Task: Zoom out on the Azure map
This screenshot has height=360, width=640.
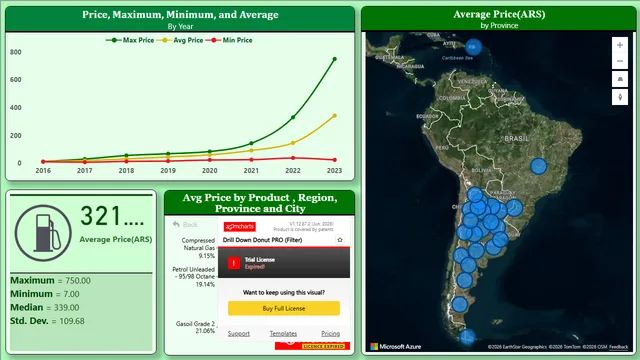Action: (620, 61)
